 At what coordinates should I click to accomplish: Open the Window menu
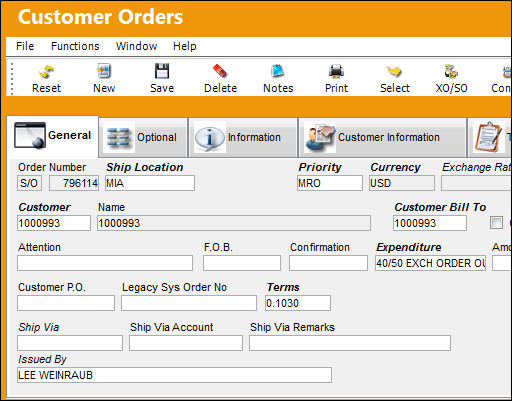(137, 46)
